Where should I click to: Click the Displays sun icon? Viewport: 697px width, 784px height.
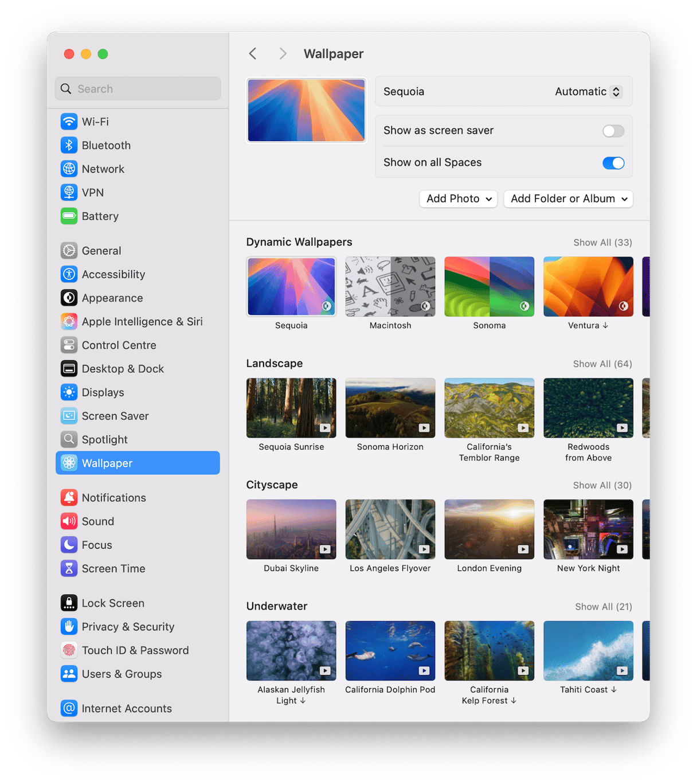69,392
